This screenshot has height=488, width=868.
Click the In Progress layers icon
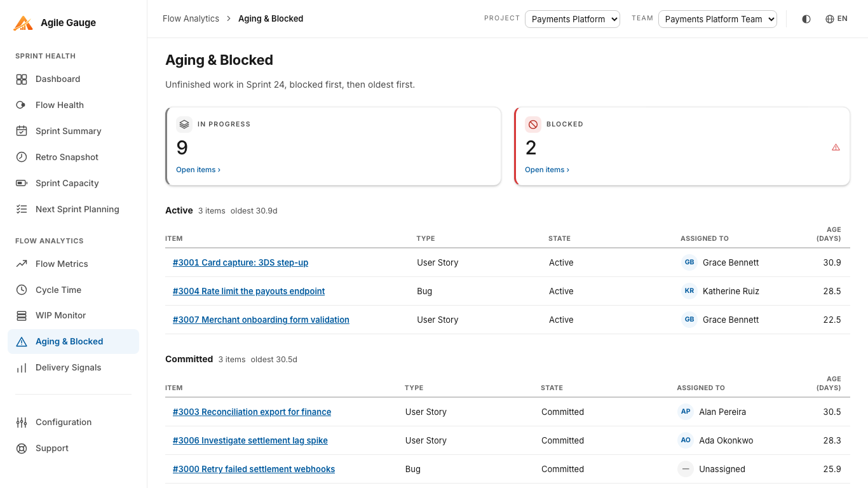pyautogui.click(x=184, y=125)
